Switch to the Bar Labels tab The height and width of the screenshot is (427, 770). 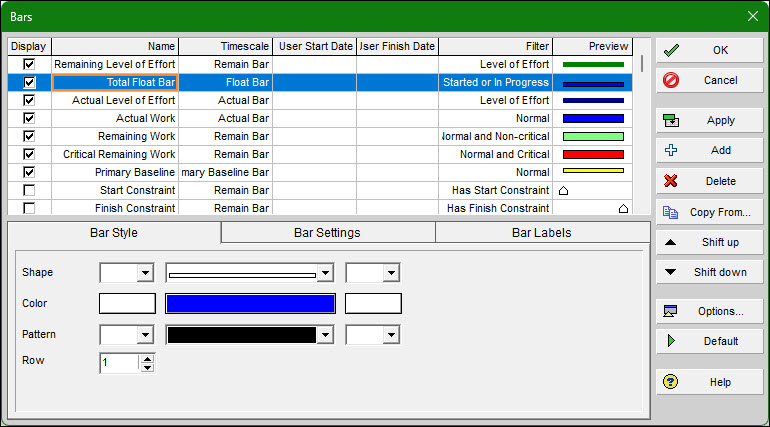point(542,233)
